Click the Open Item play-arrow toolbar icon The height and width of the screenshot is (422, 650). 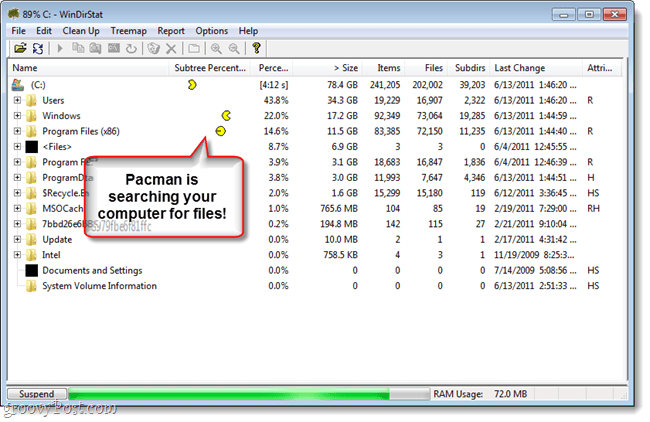[60, 49]
